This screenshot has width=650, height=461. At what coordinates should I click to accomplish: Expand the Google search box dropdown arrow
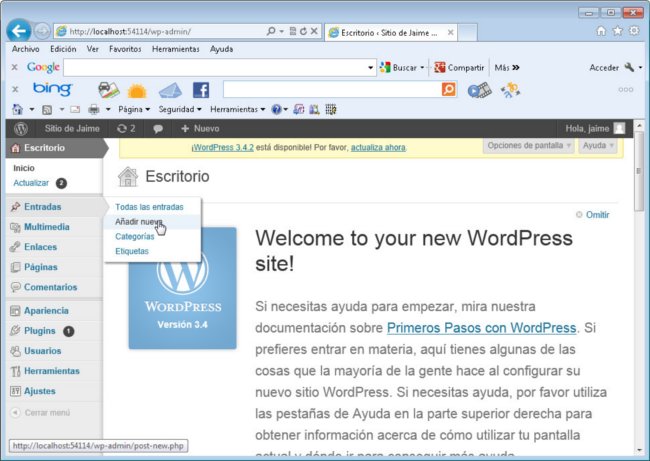(x=371, y=68)
